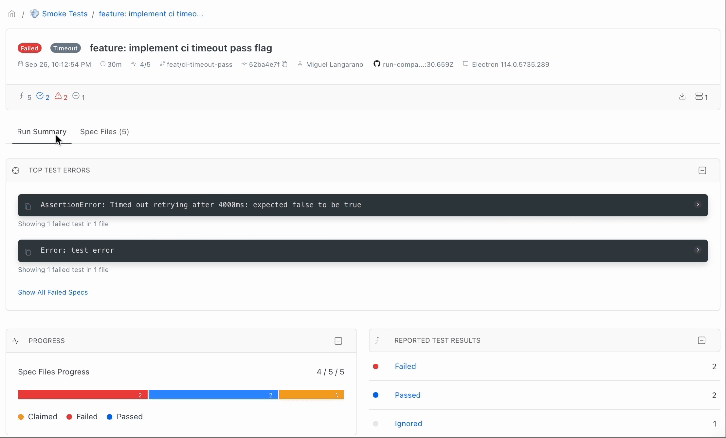This screenshot has width=726, height=438.
Task: Click the orange claimed segment of progress bar
Action: [312, 394]
